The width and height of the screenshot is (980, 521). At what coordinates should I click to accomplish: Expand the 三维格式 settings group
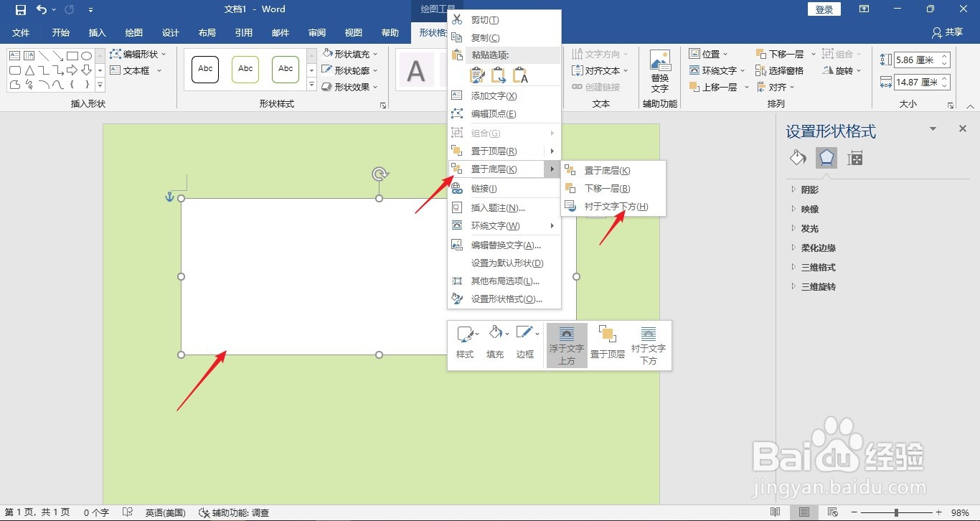point(818,266)
